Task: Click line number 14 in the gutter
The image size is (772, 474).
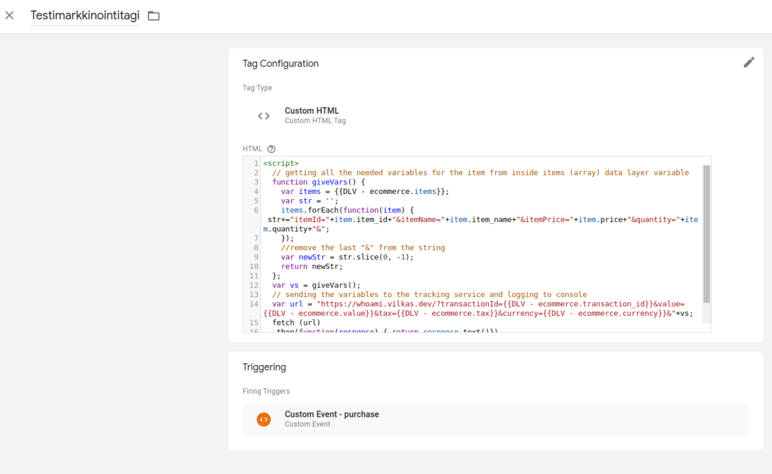Action: click(x=254, y=304)
